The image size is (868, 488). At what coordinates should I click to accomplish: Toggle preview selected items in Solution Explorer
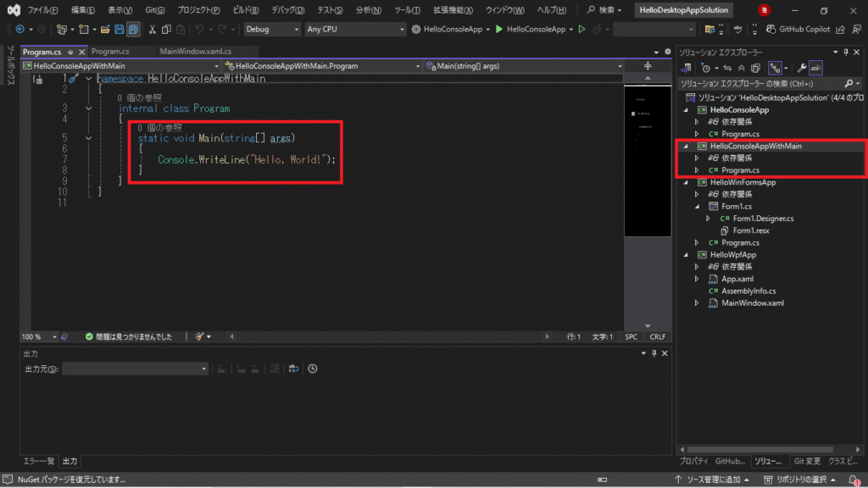pos(815,68)
